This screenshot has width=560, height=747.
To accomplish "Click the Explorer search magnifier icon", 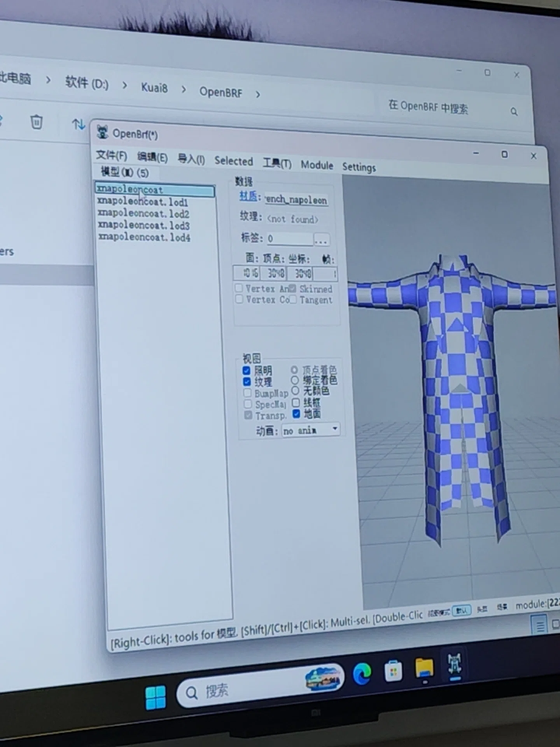I will (514, 111).
